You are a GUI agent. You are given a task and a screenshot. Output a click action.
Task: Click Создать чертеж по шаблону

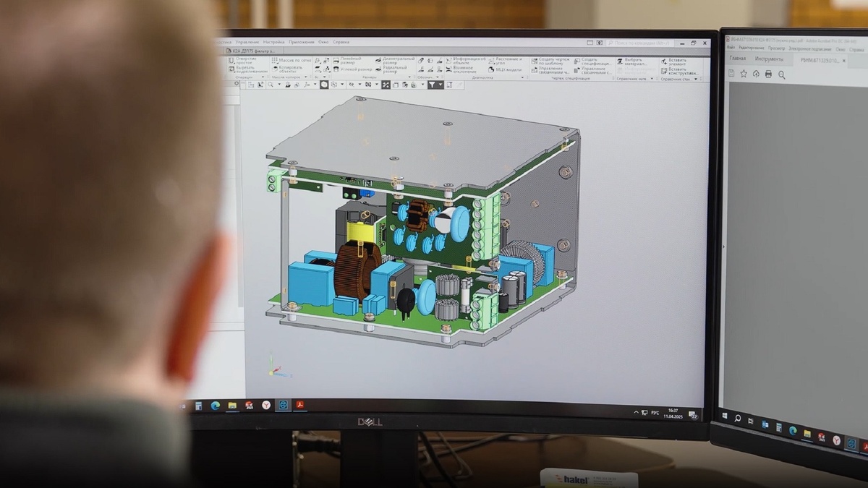pos(550,61)
